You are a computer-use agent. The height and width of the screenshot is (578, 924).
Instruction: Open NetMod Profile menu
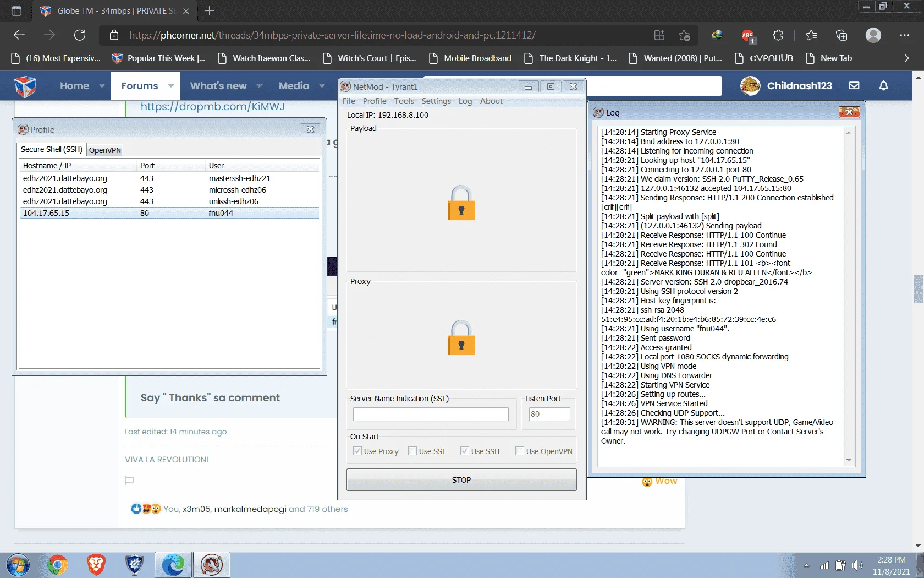click(375, 101)
